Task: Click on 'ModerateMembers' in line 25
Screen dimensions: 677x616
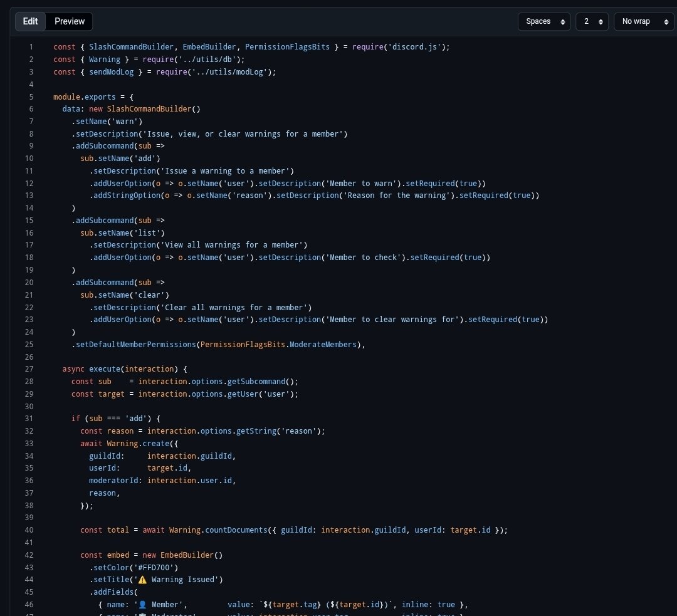Action: tap(323, 345)
